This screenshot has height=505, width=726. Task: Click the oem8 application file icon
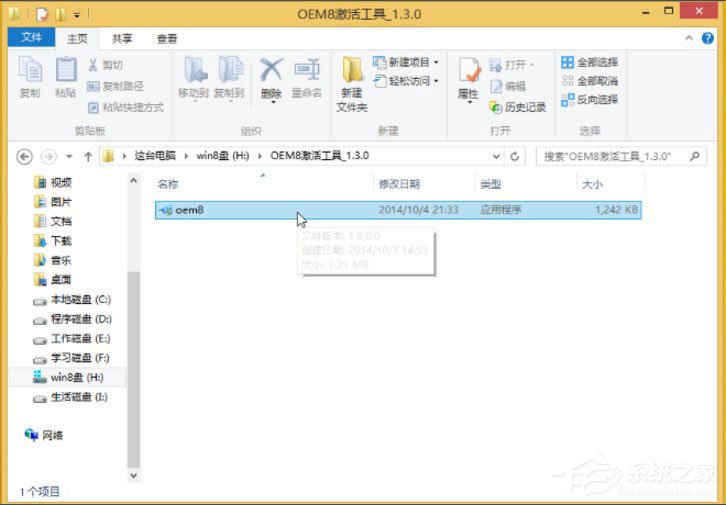(x=166, y=210)
